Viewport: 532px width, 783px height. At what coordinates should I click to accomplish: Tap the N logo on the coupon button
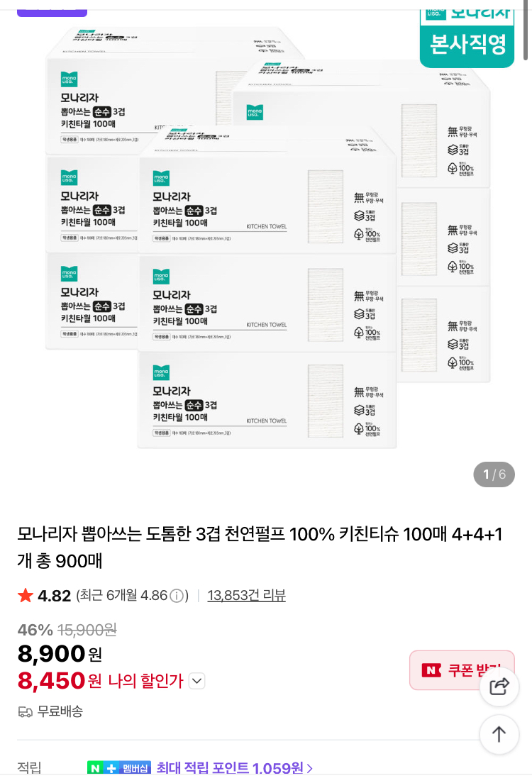[x=431, y=670]
